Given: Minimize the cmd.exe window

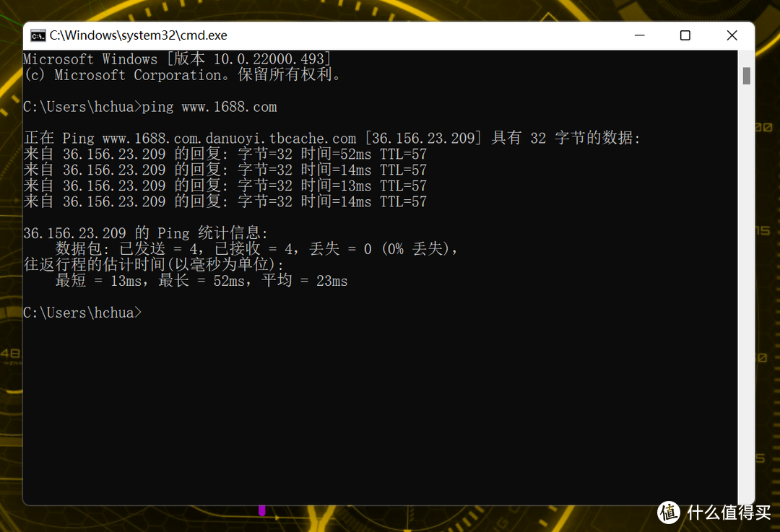Looking at the screenshot, I should (x=640, y=35).
